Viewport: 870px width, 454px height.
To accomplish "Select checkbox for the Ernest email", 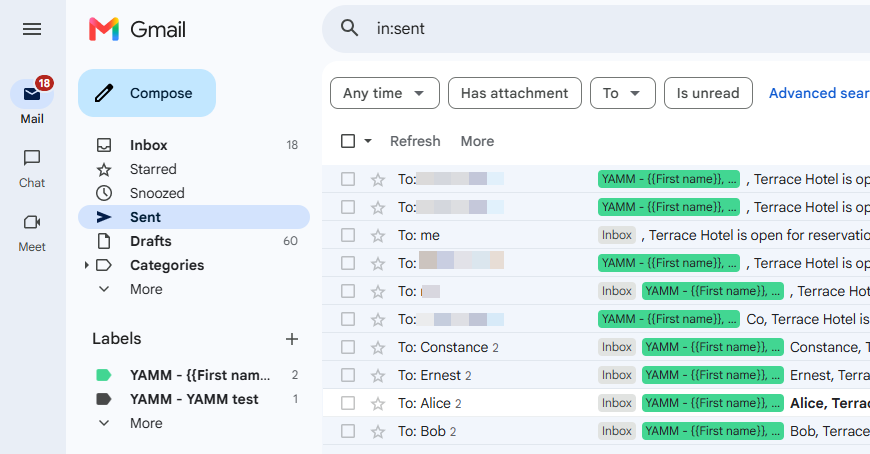I will [x=348, y=375].
